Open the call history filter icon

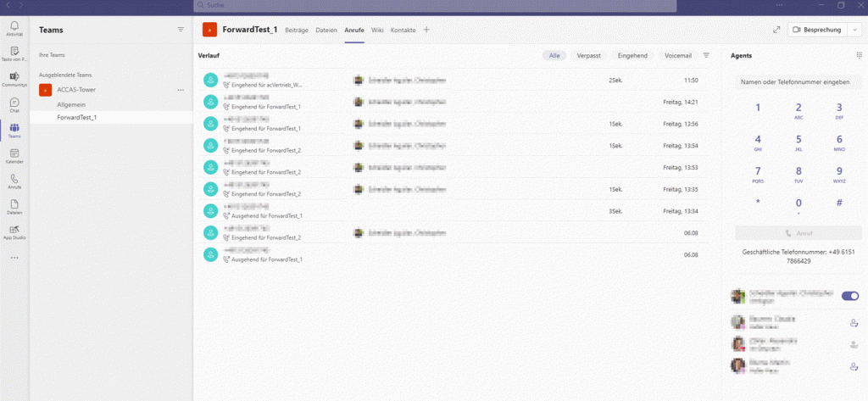[x=706, y=55]
